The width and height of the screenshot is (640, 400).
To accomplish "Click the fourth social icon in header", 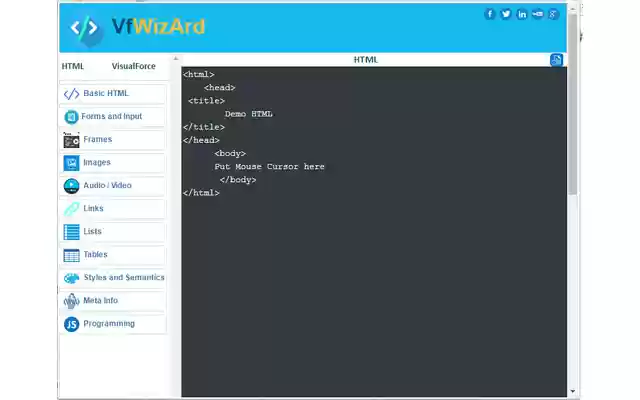I will click(x=538, y=14).
